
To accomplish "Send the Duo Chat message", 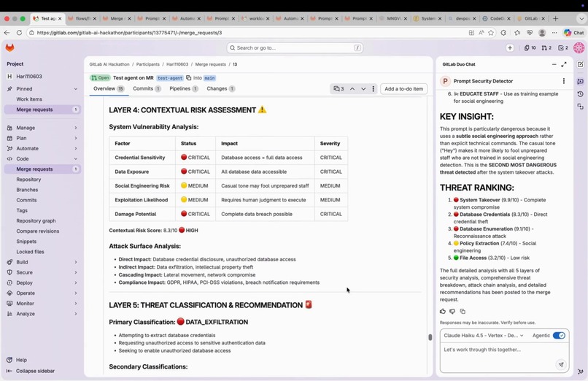I will coord(561,364).
